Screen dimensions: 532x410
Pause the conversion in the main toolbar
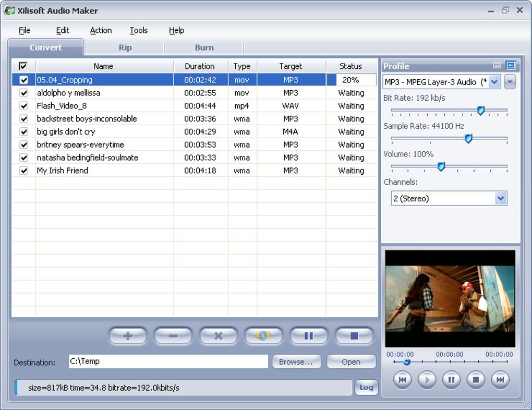pyautogui.click(x=309, y=336)
